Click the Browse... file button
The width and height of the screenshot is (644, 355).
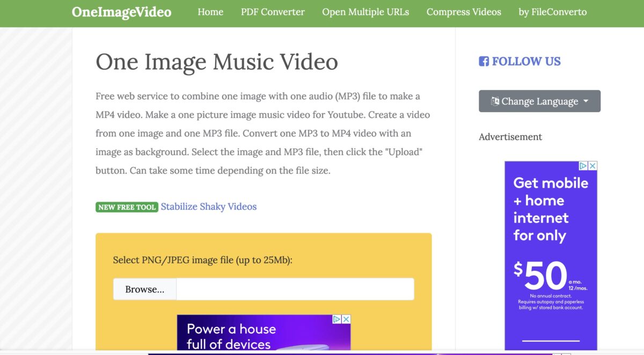[x=145, y=289]
